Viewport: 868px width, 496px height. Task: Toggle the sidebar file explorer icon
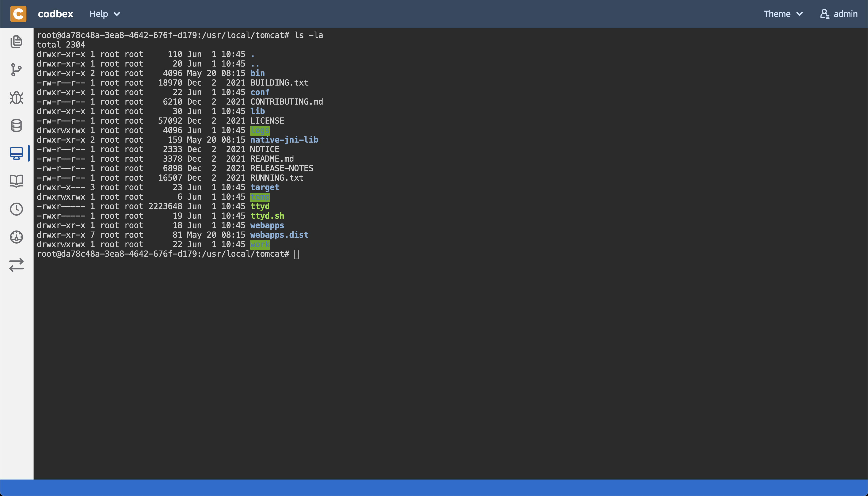click(x=17, y=42)
